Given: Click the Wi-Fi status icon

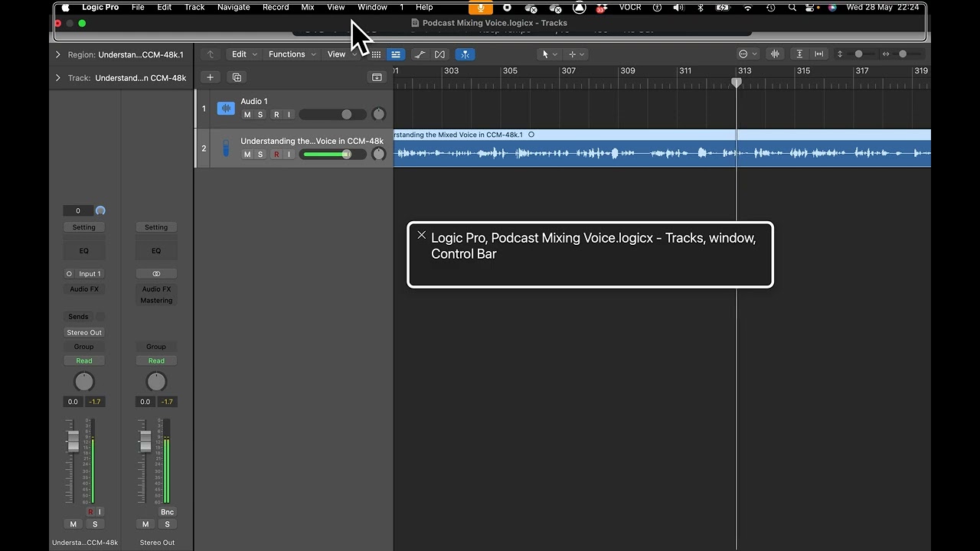Looking at the screenshot, I should tap(748, 8).
